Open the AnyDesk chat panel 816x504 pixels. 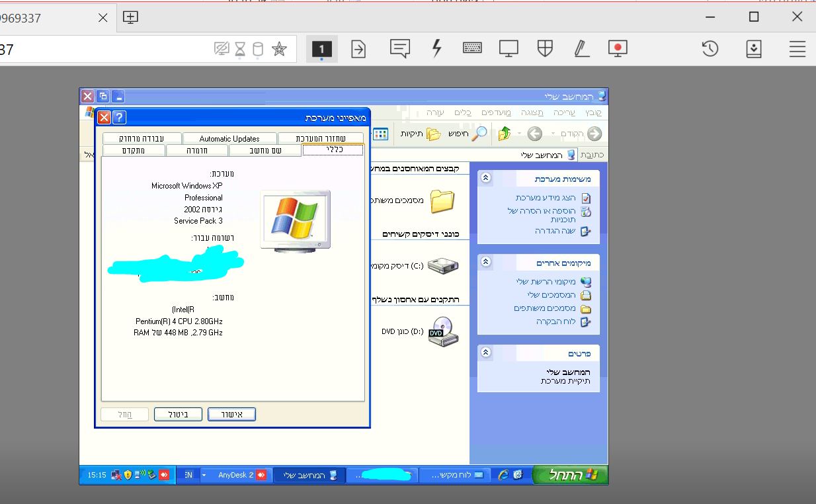(399, 48)
